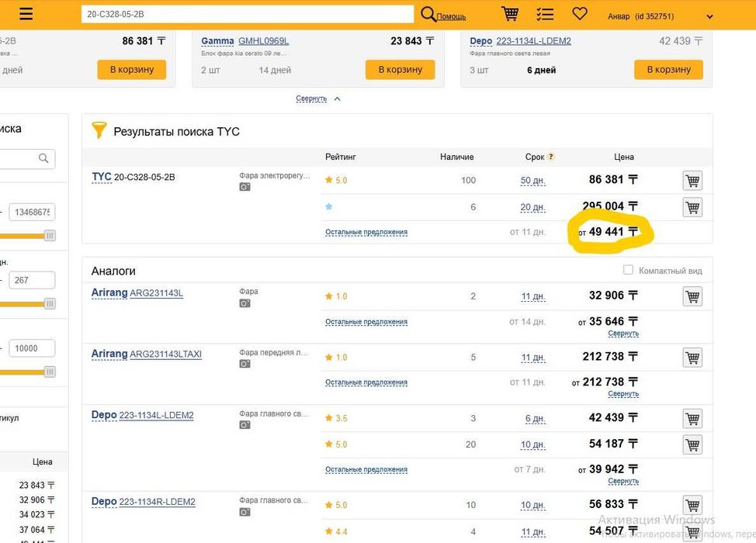The image size is (756, 543).
Task: Open the shopping cart in header
Action: 510,14
